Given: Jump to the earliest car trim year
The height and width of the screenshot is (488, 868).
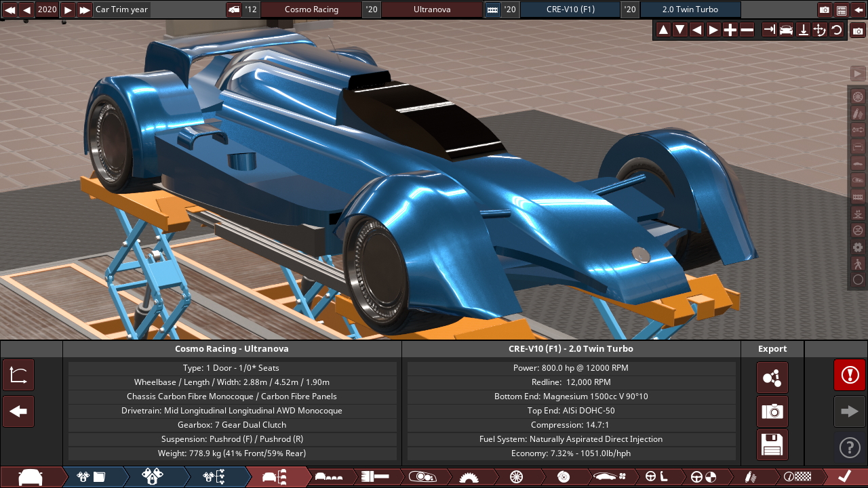Looking at the screenshot, I should pyautogui.click(x=9, y=9).
